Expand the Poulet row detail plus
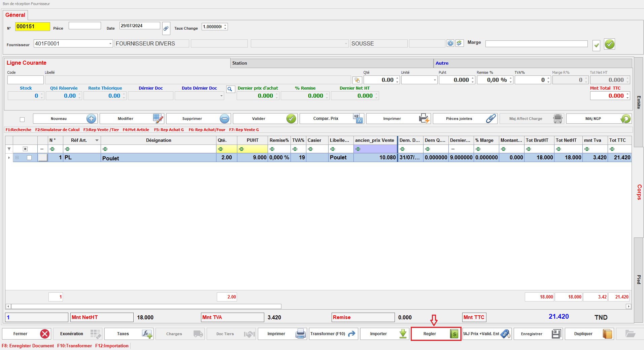This screenshot has width=644, height=350. 17,158
